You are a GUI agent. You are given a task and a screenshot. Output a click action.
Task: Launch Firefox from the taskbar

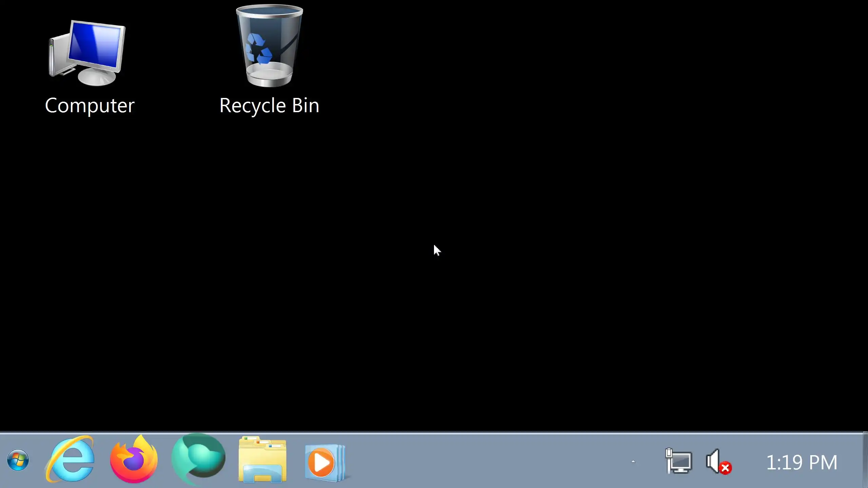(x=134, y=460)
